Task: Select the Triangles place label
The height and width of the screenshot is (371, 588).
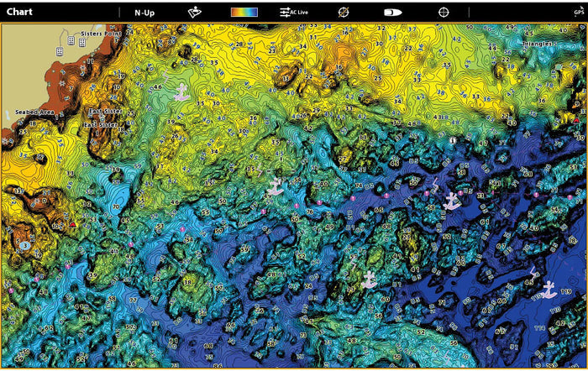Action: 538,44
